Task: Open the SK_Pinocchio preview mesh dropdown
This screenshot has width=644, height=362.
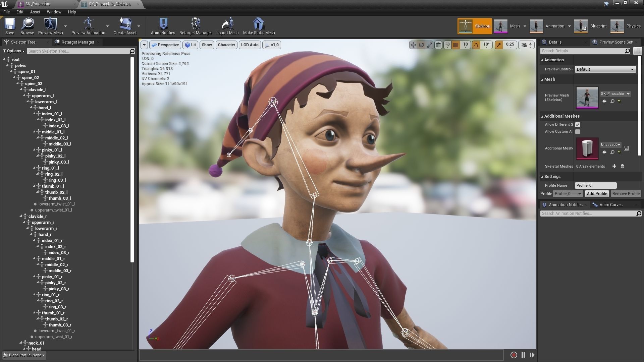Action: (x=615, y=94)
